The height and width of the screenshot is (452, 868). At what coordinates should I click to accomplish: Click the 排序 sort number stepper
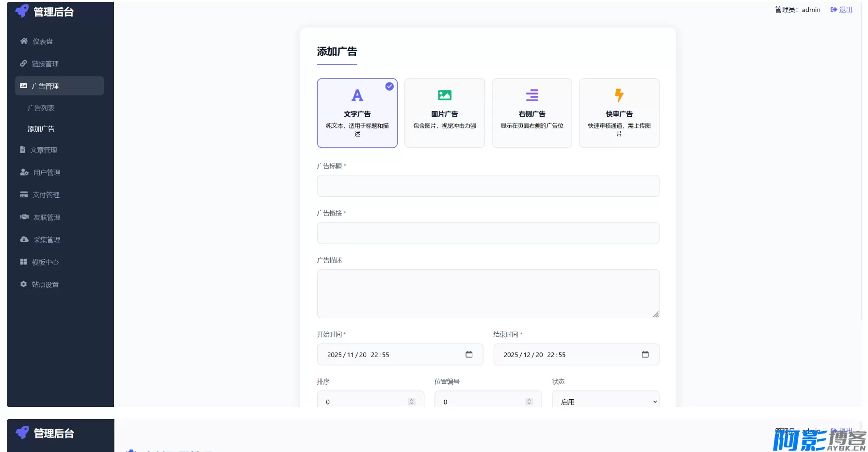click(x=411, y=401)
